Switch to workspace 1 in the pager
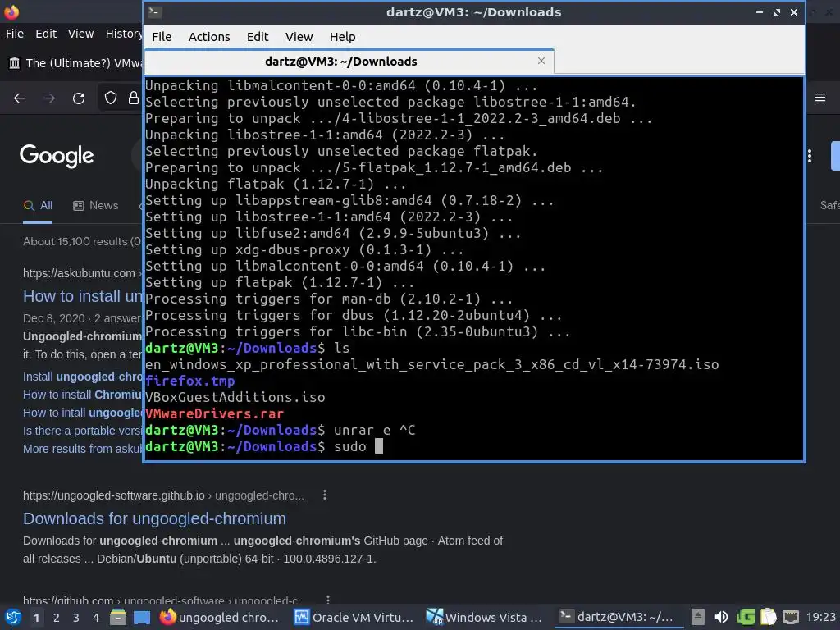This screenshot has width=840, height=630. pyautogui.click(x=36, y=618)
